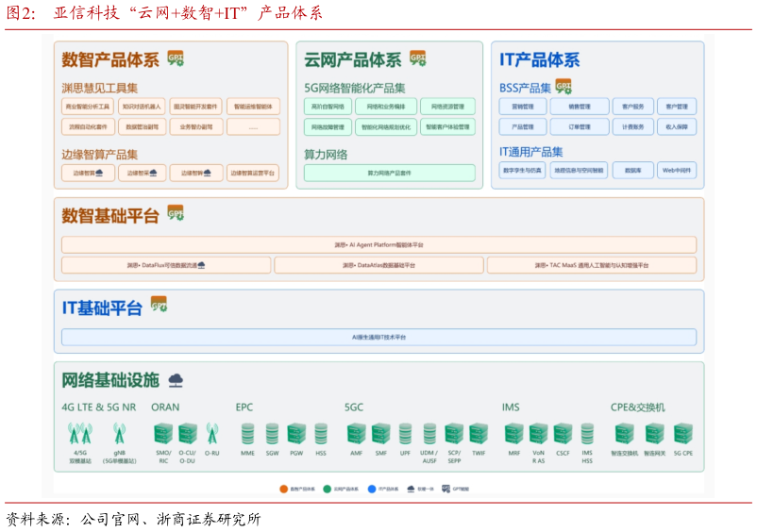Click the AI原生通用IT技术平台 bar
Viewport: 757px width, 532px height.
pyautogui.click(x=379, y=337)
